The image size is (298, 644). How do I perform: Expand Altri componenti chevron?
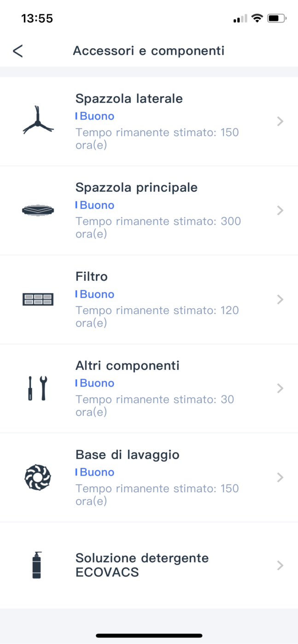click(280, 389)
